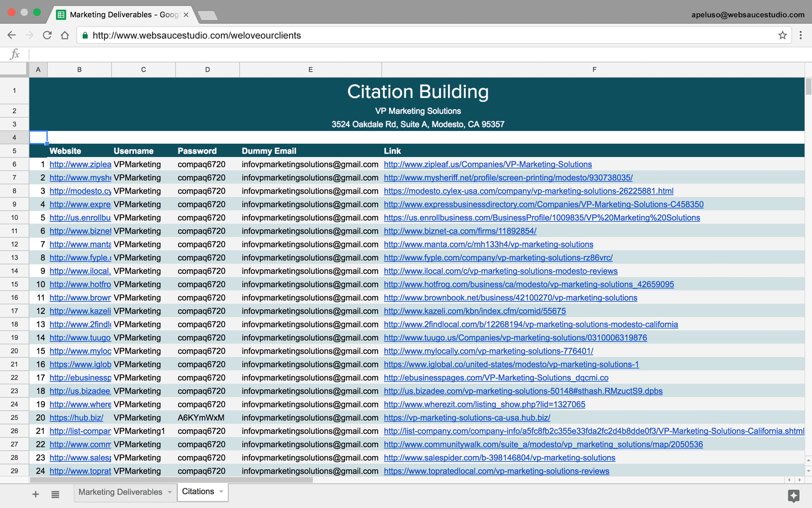
Task: Open the salespider.com vp-marketing-solutions link
Action: [x=499, y=458]
